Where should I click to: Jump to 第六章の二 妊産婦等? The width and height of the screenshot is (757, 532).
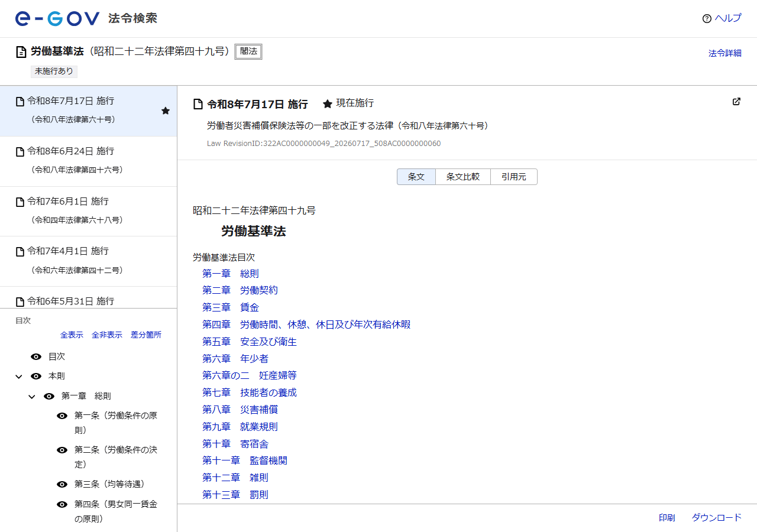[250, 375]
